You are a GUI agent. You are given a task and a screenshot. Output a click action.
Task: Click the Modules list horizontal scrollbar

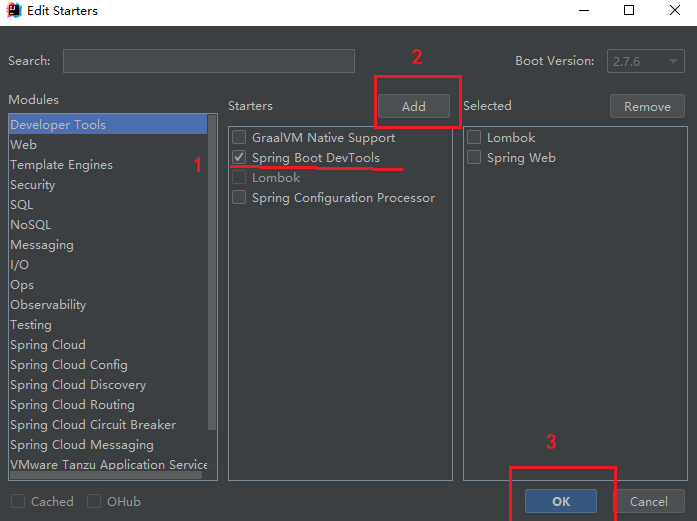click(x=106, y=475)
